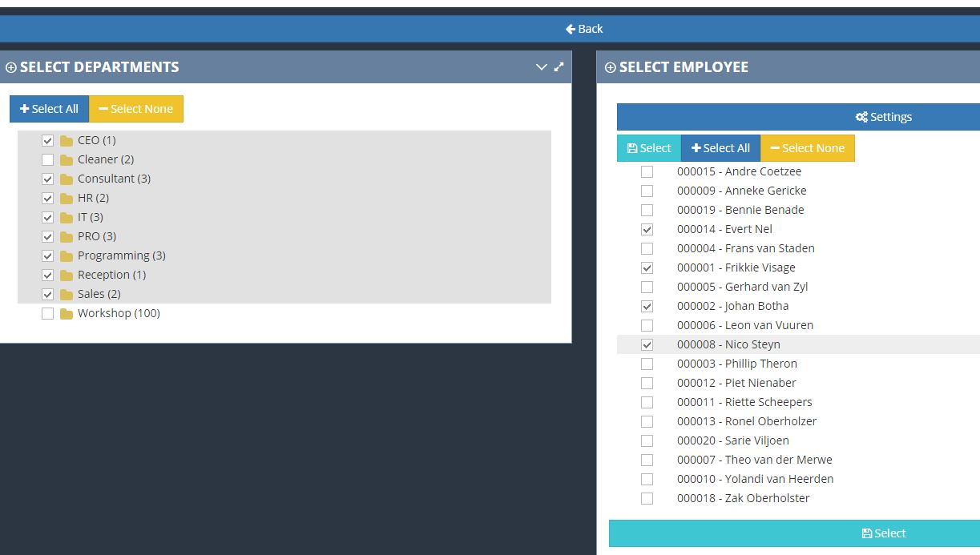
Task: Go back using the Back bar
Action: (x=584, y=29)
